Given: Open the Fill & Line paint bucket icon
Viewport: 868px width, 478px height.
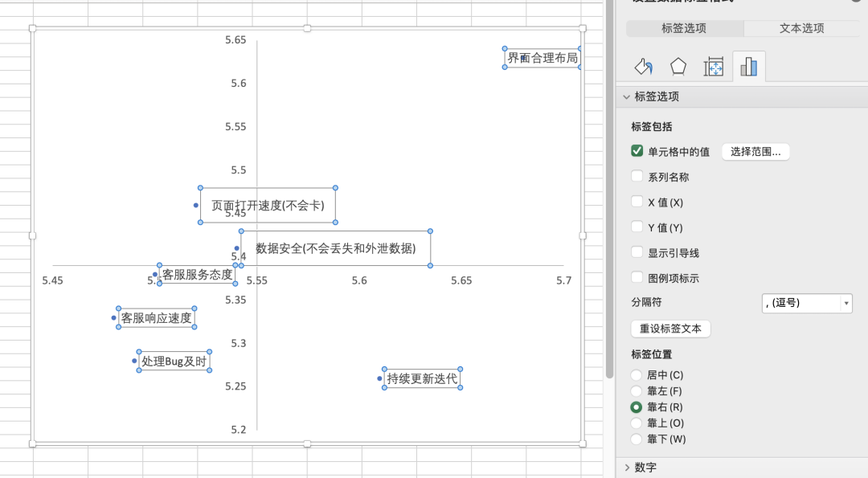Looking at the screenshot, I should click(643, 67).
